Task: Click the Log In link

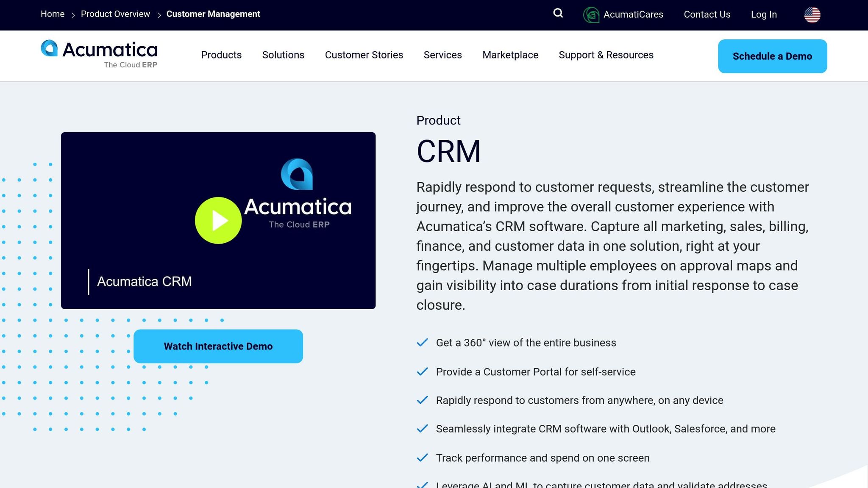Action: tap(764, 14)
